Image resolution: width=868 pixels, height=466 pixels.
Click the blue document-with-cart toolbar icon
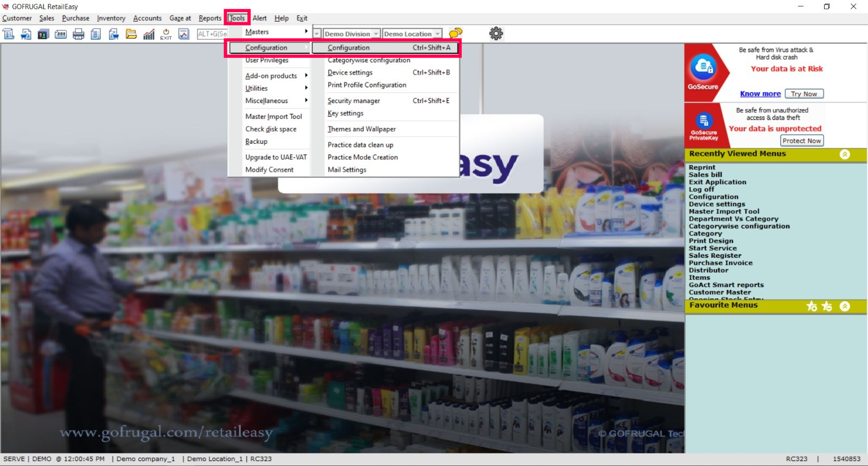coord(113,34)
